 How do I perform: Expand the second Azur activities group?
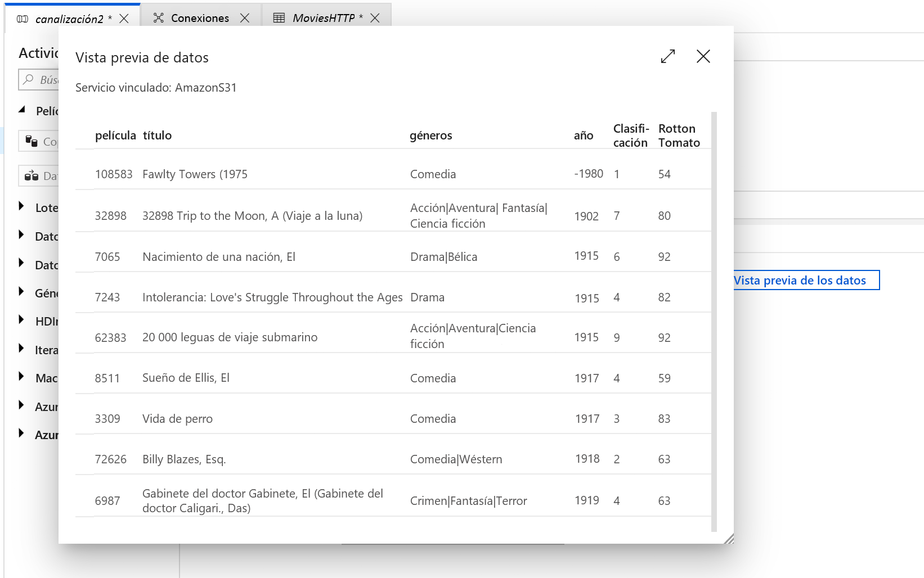pyautogui.click(x=21, y=433)
